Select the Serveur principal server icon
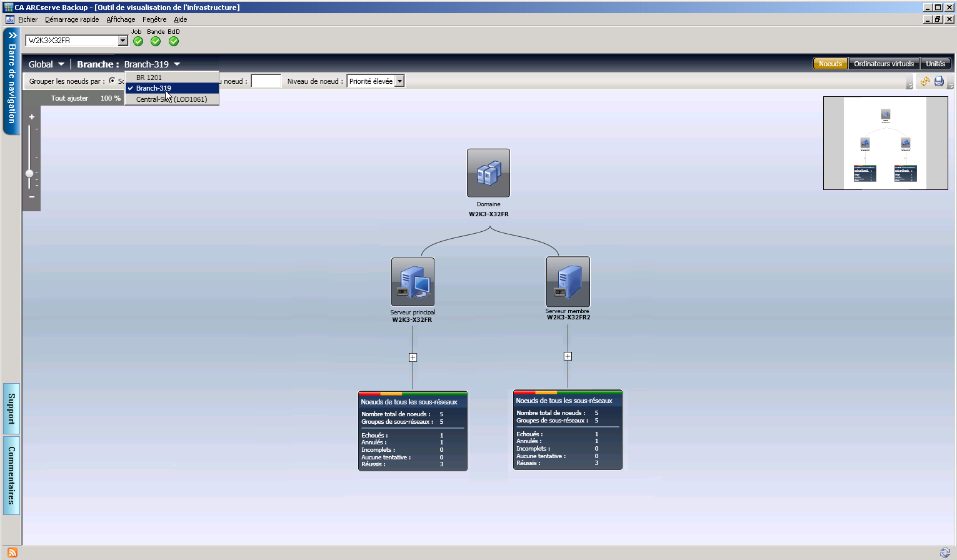This screenshot has width=957, height=560. (413, 282)
